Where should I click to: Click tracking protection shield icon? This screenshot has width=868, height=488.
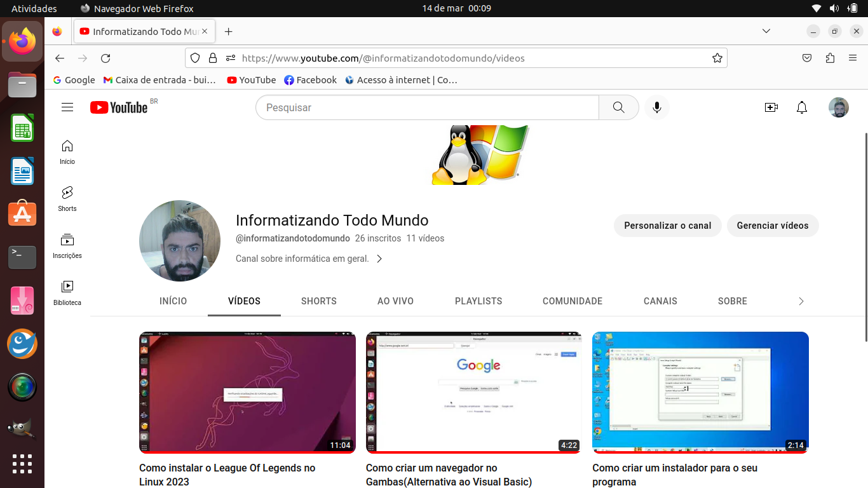[195, 58]
